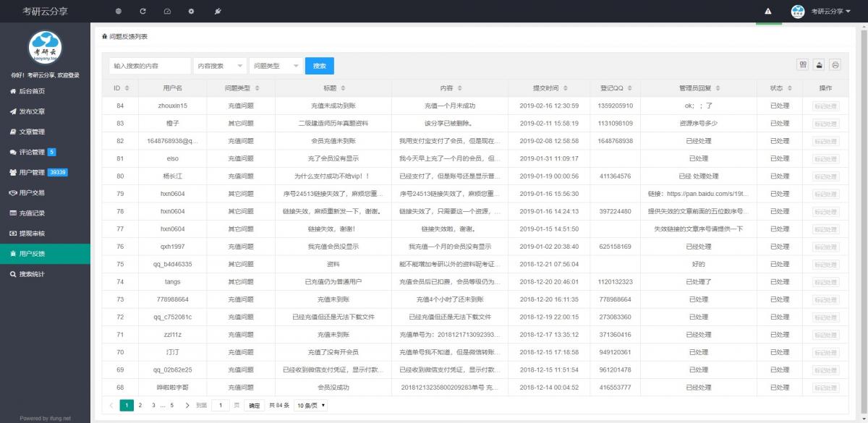This screenshot has height=423, width=868.
Task: Click the export icon above table
Action: (x=819, y=65)
